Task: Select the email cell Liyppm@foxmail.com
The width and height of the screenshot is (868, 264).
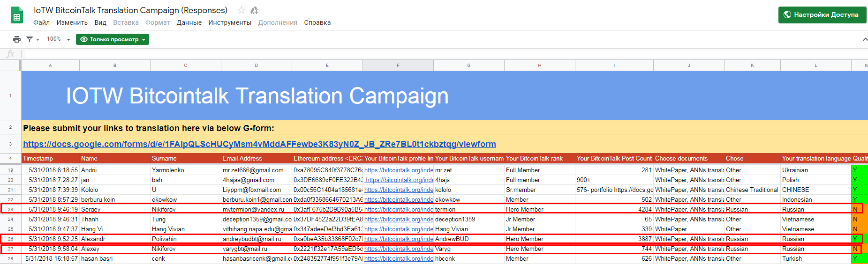Action: 256,190
